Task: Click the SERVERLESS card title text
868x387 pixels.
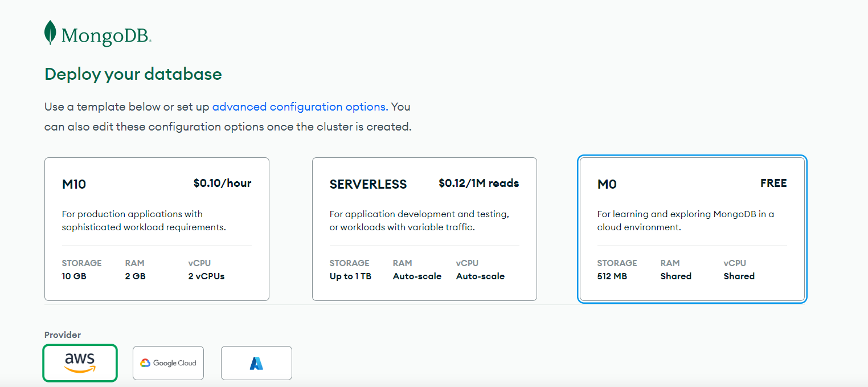Action: tap(368, 184)
